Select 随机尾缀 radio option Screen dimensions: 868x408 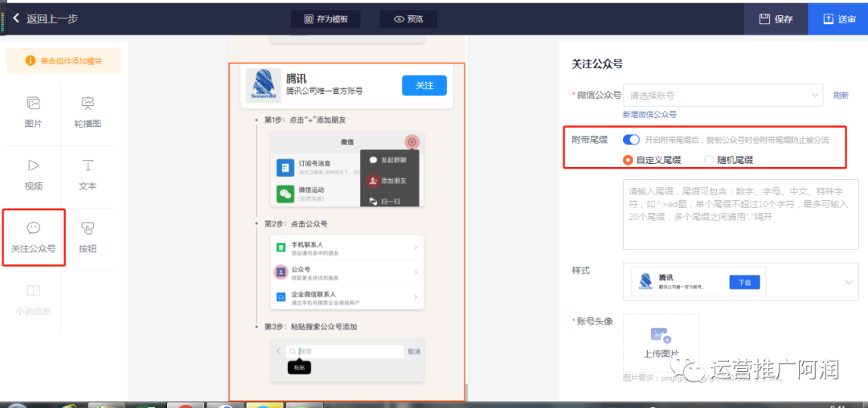tap(728, 161)
